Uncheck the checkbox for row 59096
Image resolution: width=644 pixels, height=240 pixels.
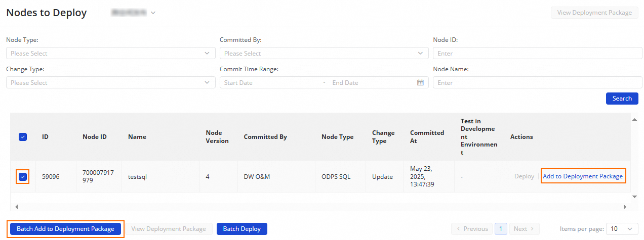(x=23, y=177)
